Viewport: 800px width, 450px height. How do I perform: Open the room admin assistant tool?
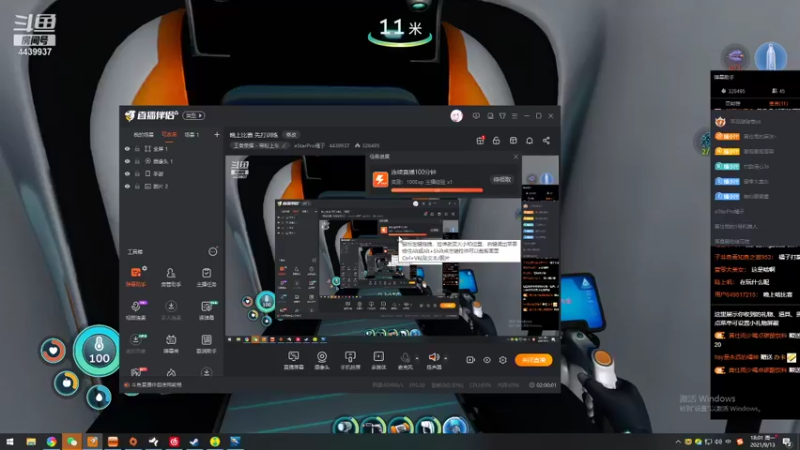[x=170, y=277]
